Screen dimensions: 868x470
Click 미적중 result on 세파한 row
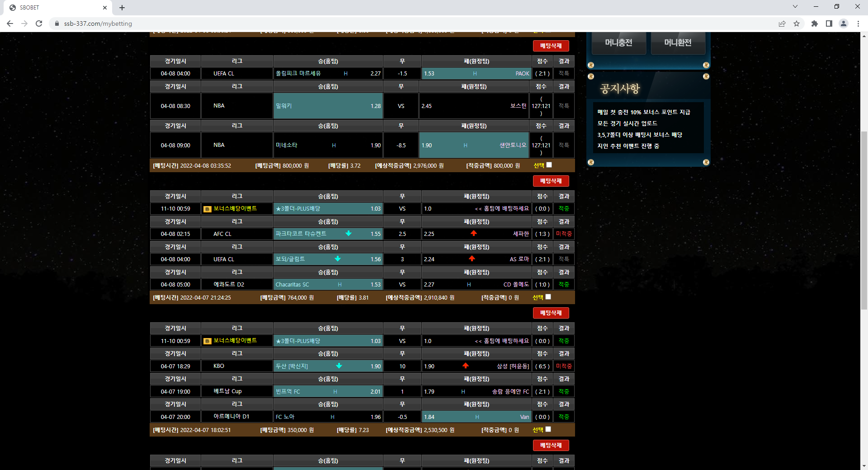pos(564,234)
